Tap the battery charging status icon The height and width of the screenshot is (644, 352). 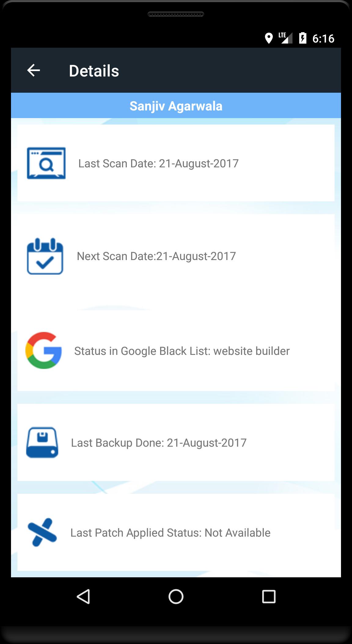302,38
